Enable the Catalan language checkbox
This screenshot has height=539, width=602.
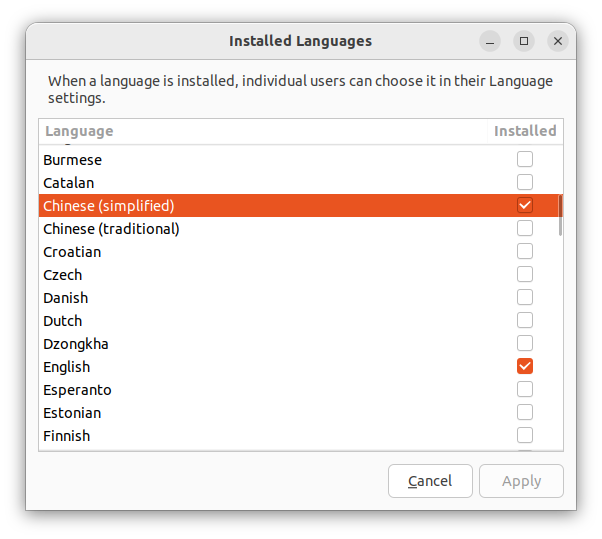tap(525, 182)
